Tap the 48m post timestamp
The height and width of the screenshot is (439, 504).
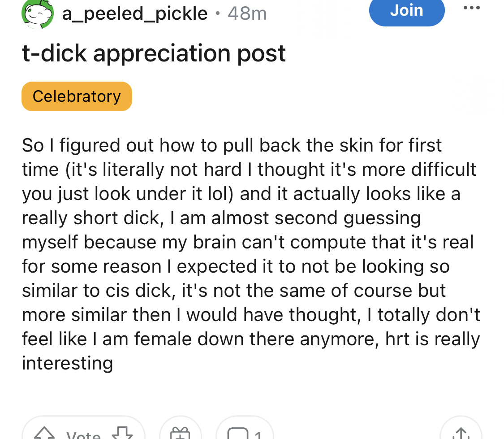coord(247,13)
